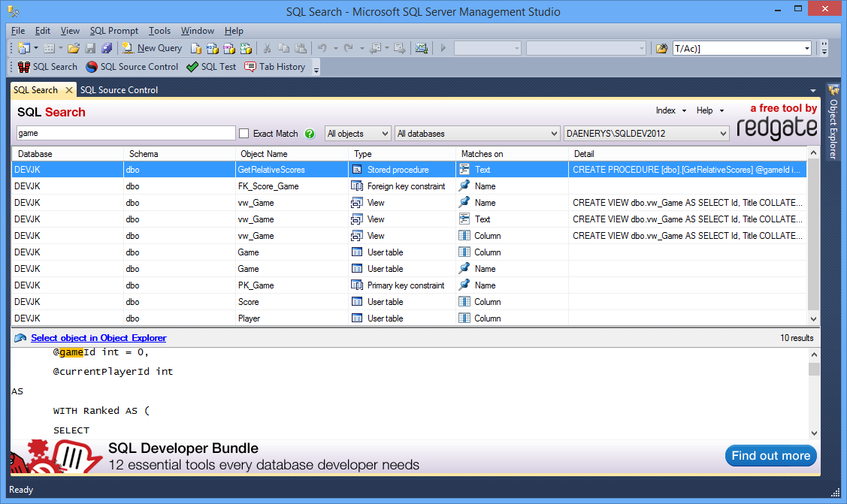Click the DMX query icon
The image size is (847, 504).
pos(229,49)
